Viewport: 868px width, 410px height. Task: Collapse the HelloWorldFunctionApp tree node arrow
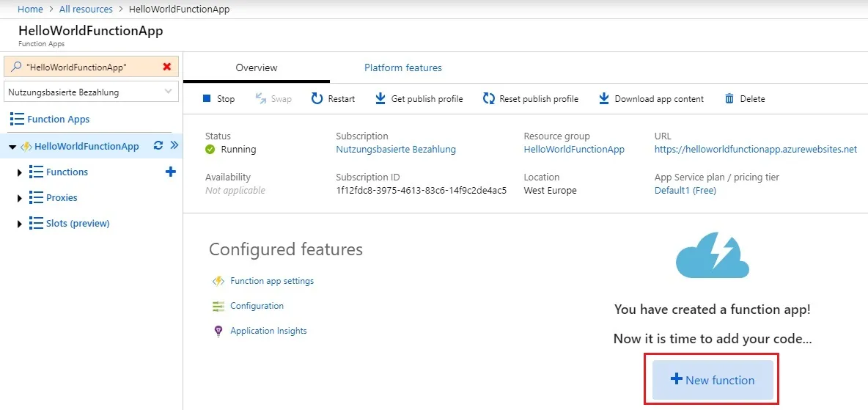coord(12,147)
